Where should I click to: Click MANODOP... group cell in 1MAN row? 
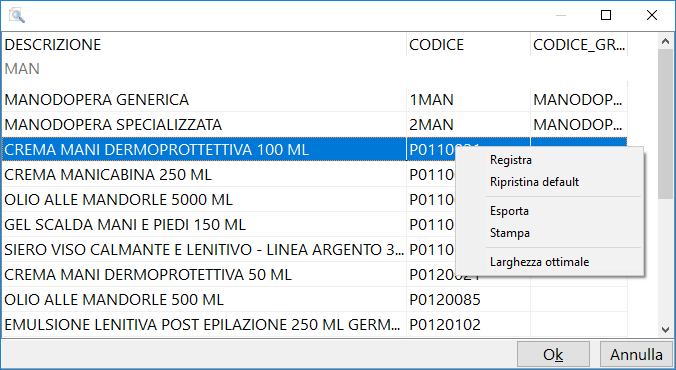point(579,100)
